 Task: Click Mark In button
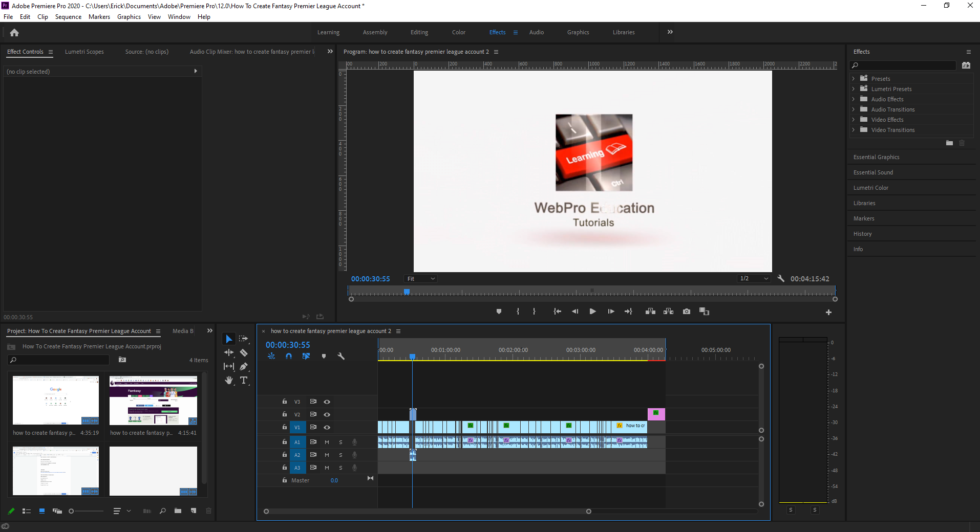click(x=518, y=312)
